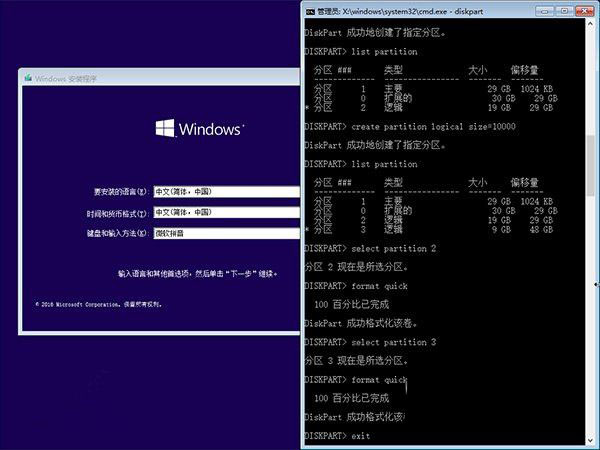
Task: Click the '要安装的语言' label
Action: coord(121,192)
